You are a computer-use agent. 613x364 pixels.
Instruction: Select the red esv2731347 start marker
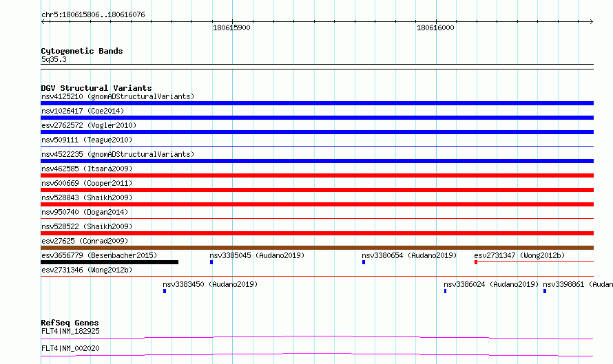tap(476, 262)
